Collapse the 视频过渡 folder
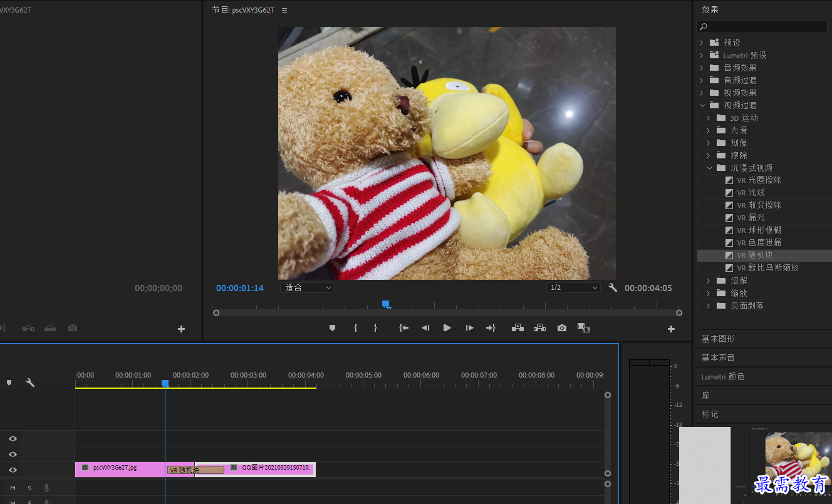Image resolution: width=832 pixels, height=504 pixels. (702, 105)
